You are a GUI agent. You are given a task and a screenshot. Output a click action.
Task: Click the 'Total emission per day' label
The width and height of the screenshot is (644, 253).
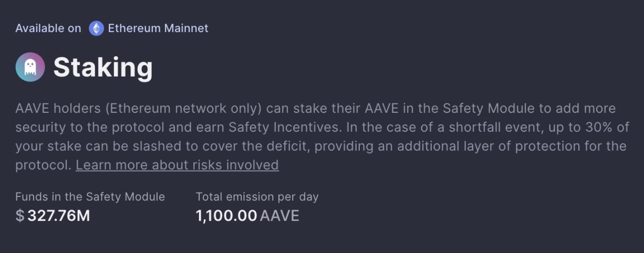point(257,197)
